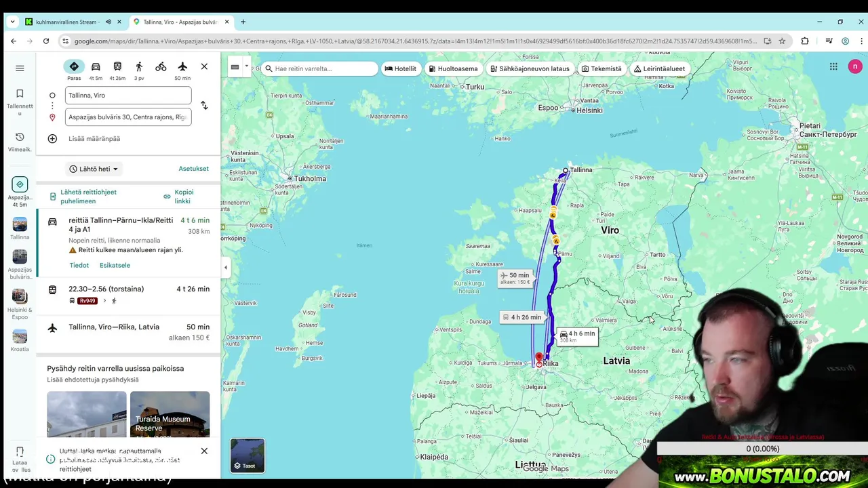Open the browser tab search dropdown
The width and height of the screenshot is (868, 488).
coord(12,22)
